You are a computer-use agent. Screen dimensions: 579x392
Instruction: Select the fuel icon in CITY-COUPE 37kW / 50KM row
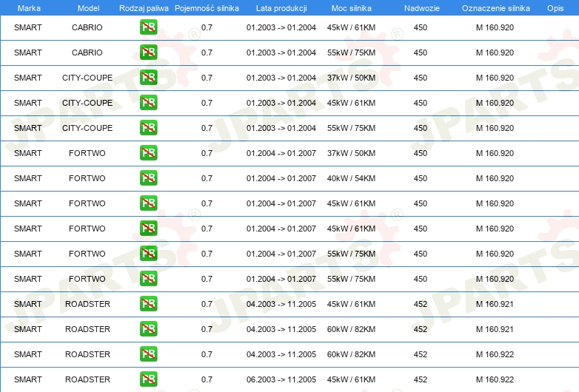click(x=148, y=78)
